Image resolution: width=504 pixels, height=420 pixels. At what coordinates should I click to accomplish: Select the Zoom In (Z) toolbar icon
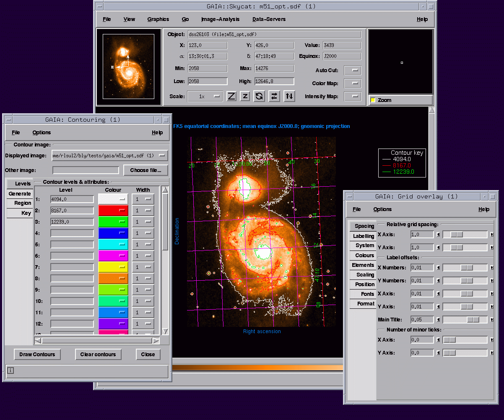point(231,96)
